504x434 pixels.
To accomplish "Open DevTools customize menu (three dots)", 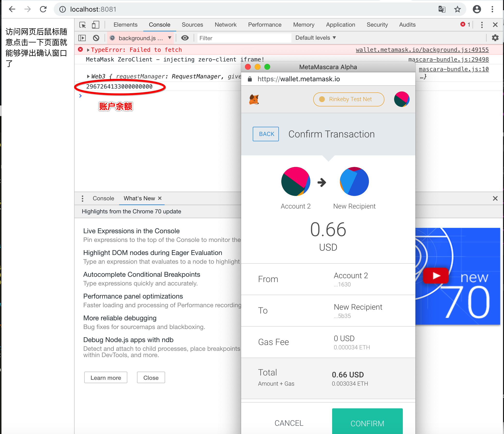I will 482,25.
